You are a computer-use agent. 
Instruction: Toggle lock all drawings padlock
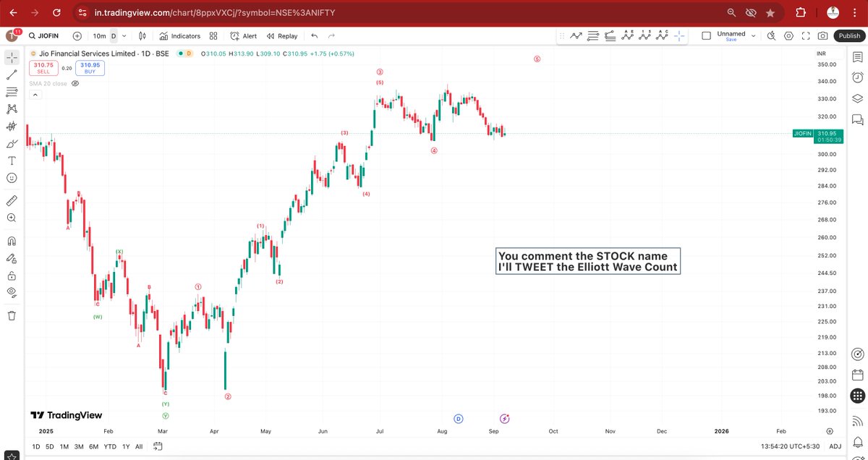[x=12, y=276]
